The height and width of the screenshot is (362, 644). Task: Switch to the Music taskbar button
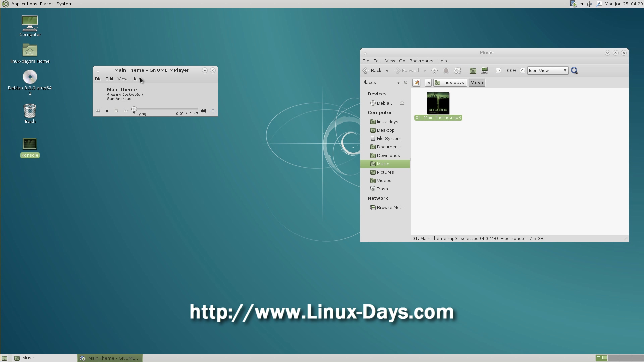click(x=44, y=358)
